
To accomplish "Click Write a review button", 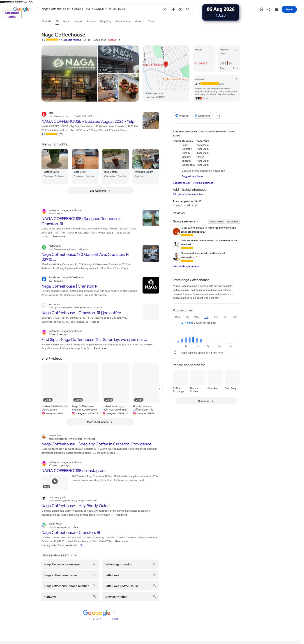I will tap(216, 222).
